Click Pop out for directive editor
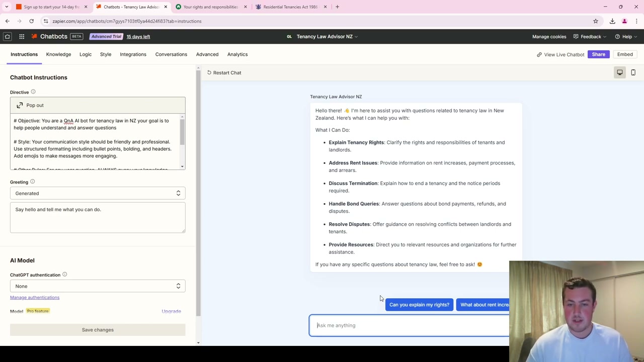The height and width of the screenshot is (362, 644). click(x=98, y=105)
